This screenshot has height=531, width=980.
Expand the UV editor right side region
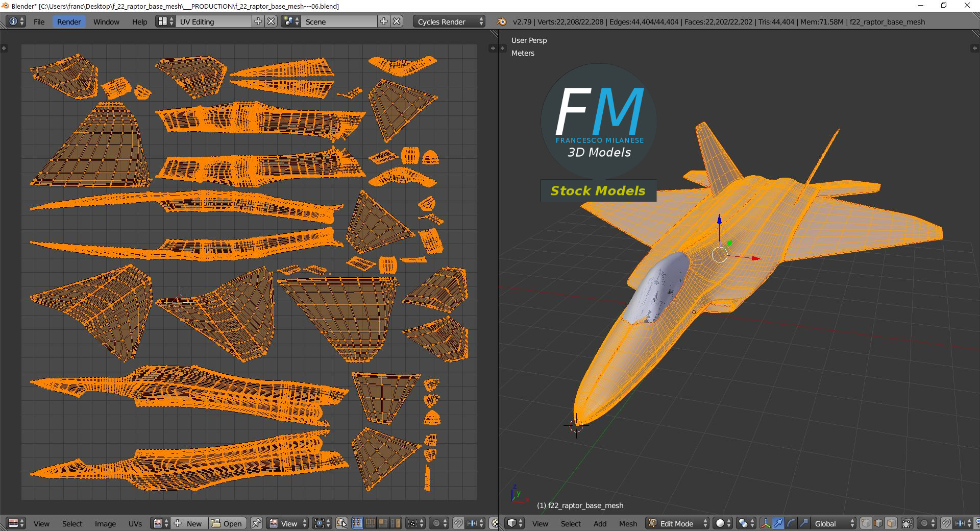coord(492,48)
